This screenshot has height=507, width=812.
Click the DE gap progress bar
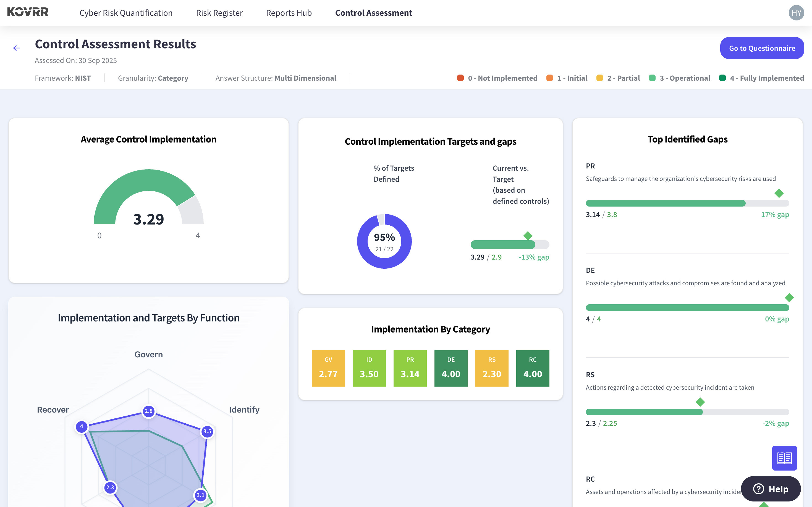point(687,308)
